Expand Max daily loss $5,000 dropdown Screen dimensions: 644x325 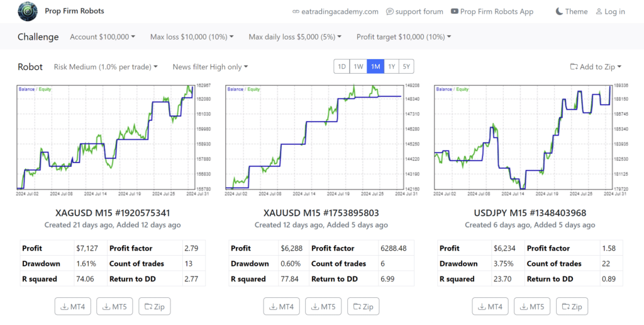(295, 37)
